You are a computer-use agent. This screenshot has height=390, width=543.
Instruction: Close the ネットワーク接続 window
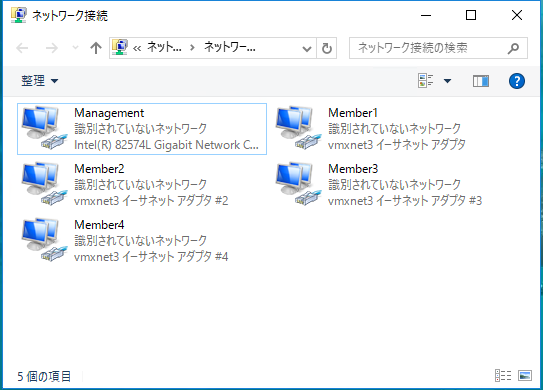517,15
